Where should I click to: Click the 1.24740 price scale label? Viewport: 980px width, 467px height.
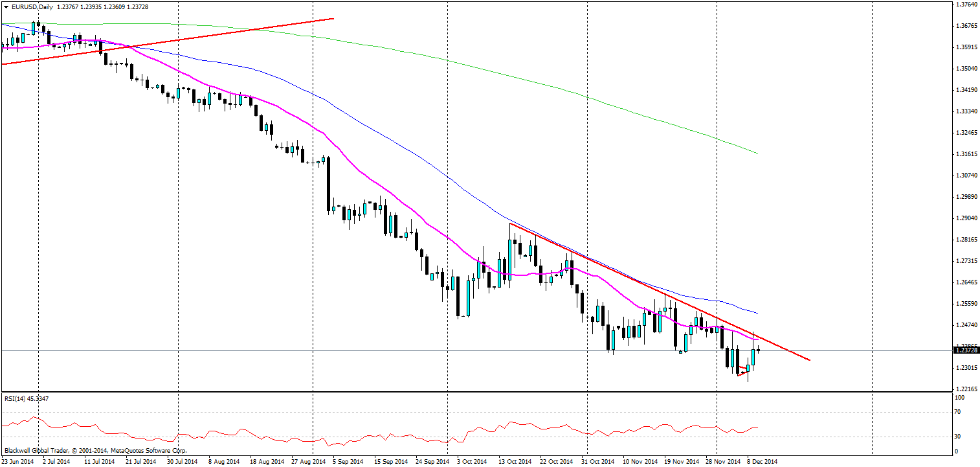[966, 325]
